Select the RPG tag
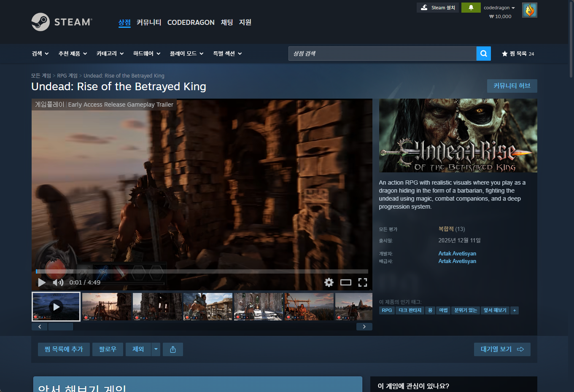 [387, 310]
